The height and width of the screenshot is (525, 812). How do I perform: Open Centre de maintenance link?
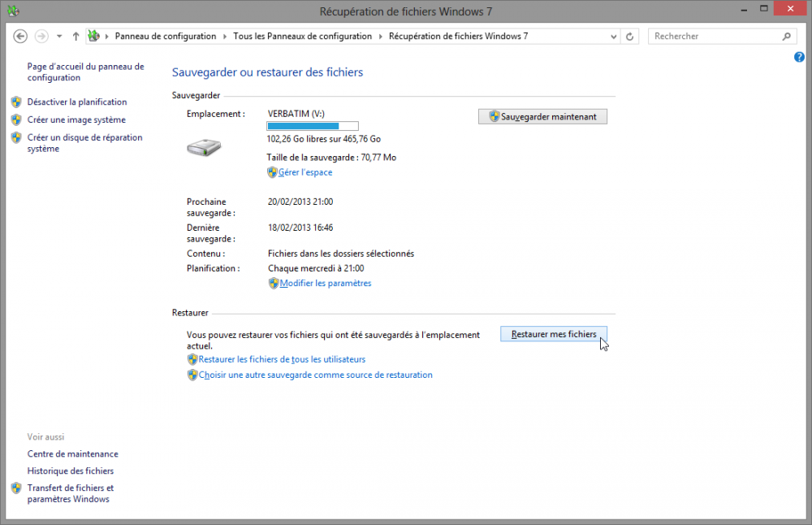point(72,454)
